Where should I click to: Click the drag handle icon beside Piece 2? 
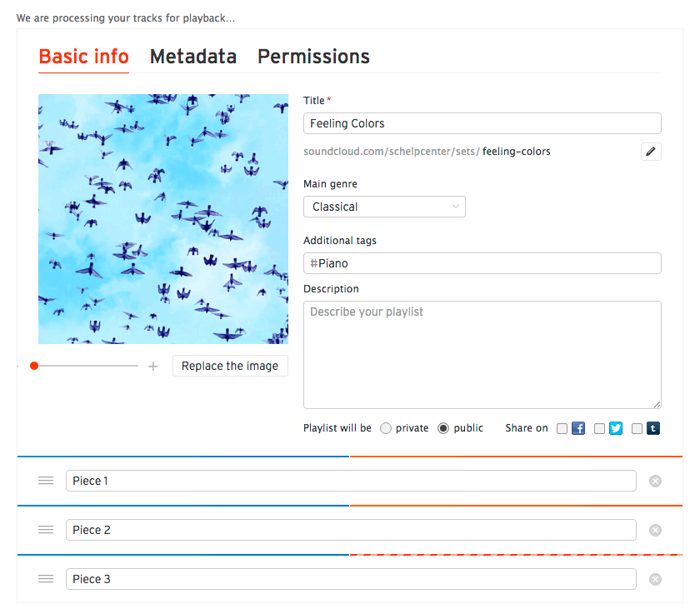pos(46,530)
